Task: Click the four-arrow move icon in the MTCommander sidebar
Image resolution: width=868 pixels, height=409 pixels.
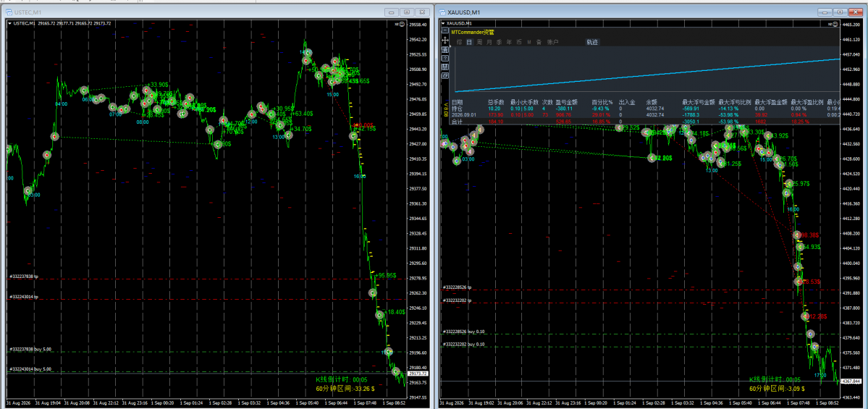Action: coord(445,41)
